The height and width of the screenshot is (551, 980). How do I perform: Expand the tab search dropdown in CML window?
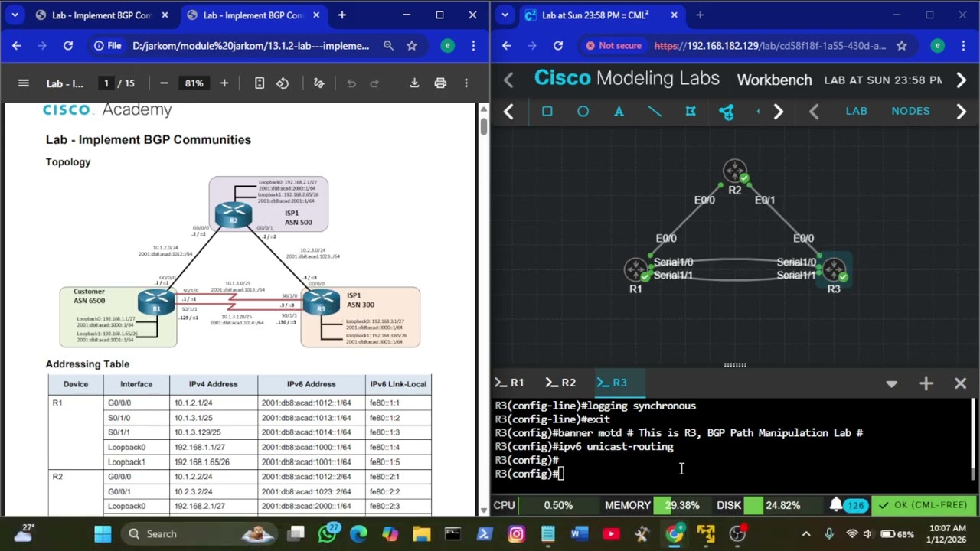pos(505,15)
